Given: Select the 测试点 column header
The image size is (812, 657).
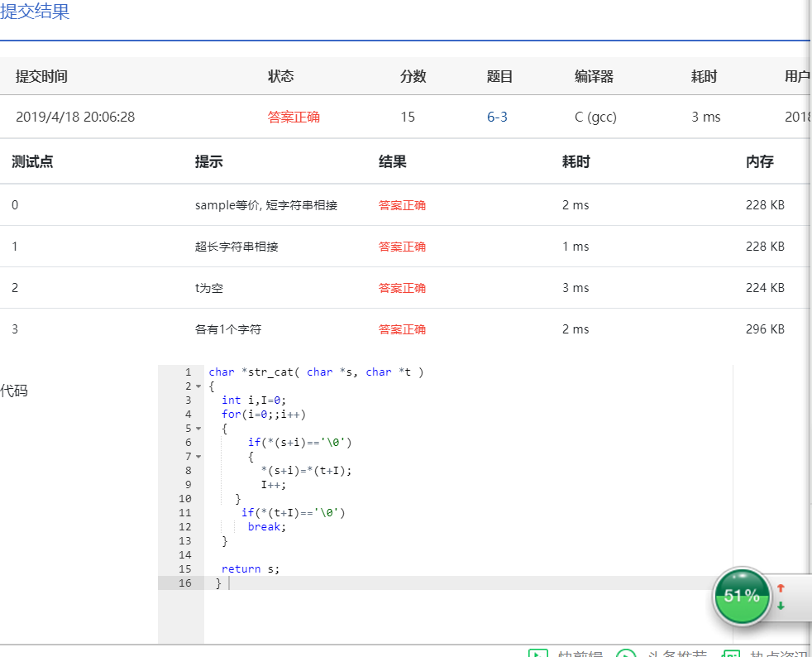Looking at the screenshot, I should click(x=32, y=161).
